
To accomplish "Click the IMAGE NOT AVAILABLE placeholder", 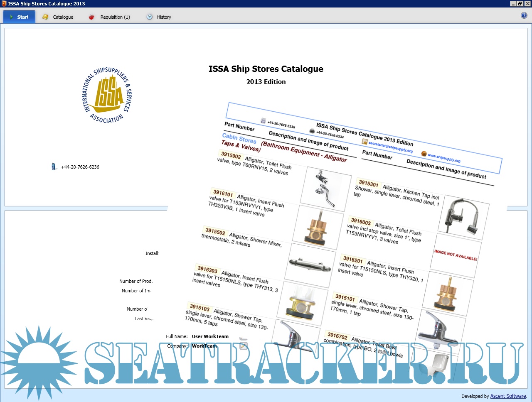I will tap(456, 255).
